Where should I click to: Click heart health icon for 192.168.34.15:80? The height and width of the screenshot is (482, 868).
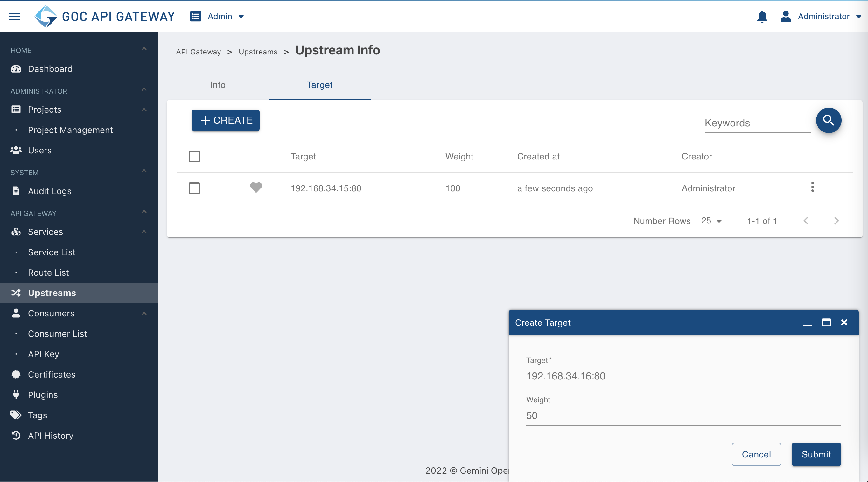coord(256,188)
